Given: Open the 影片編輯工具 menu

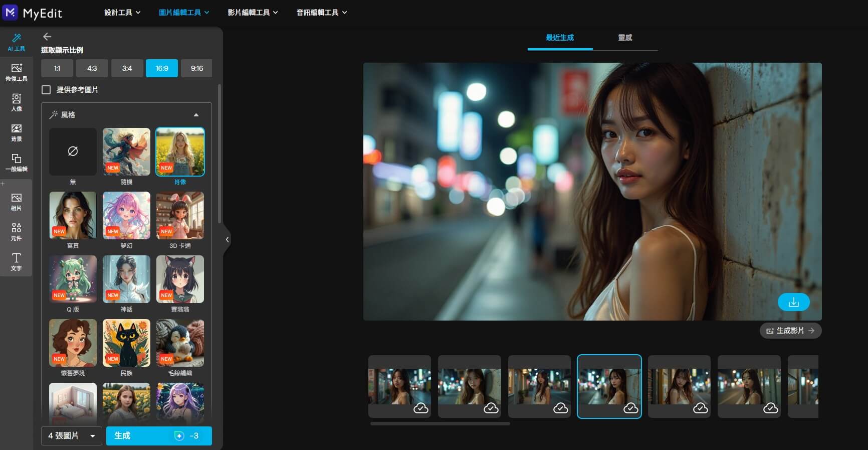Looking at the screenshot, I should 252,12.
